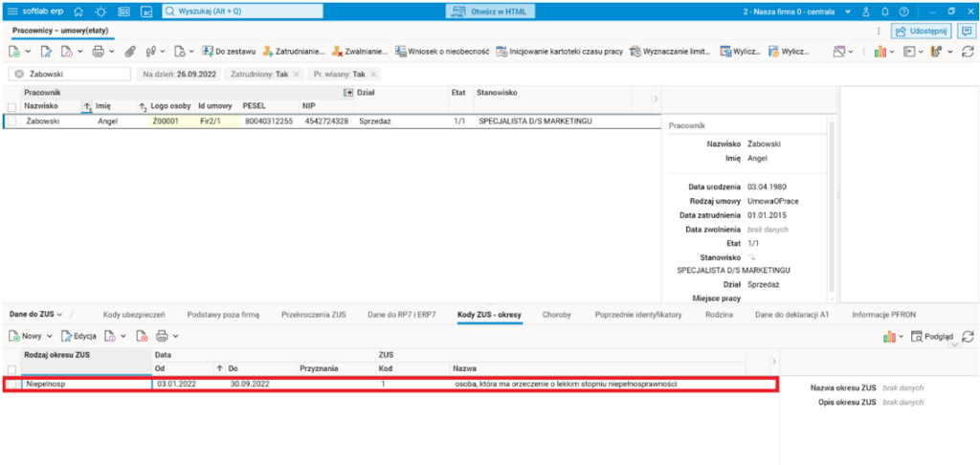
Task: Expand the print dropdown in main toolbar
Action: 111,52
